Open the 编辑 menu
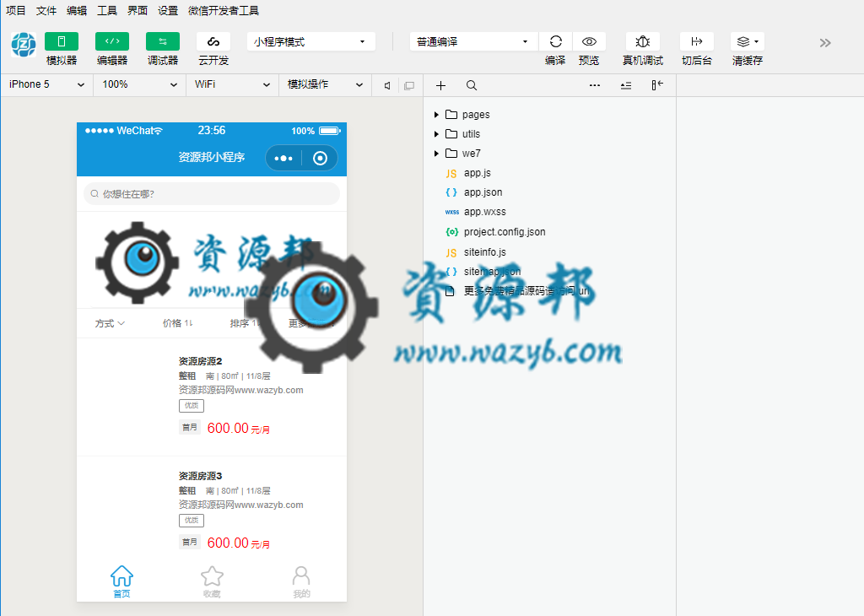Image resolution: width=864 pixels, height=616 pixels. coord(77,10)
